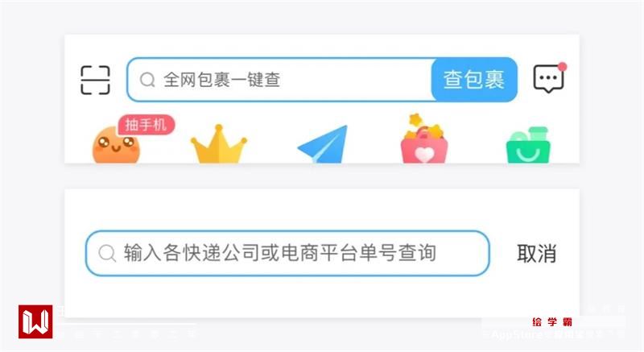Open the message chat bubble icon
Screen dimensions: 644x352
pyautogui.click(x=548, y=79)
